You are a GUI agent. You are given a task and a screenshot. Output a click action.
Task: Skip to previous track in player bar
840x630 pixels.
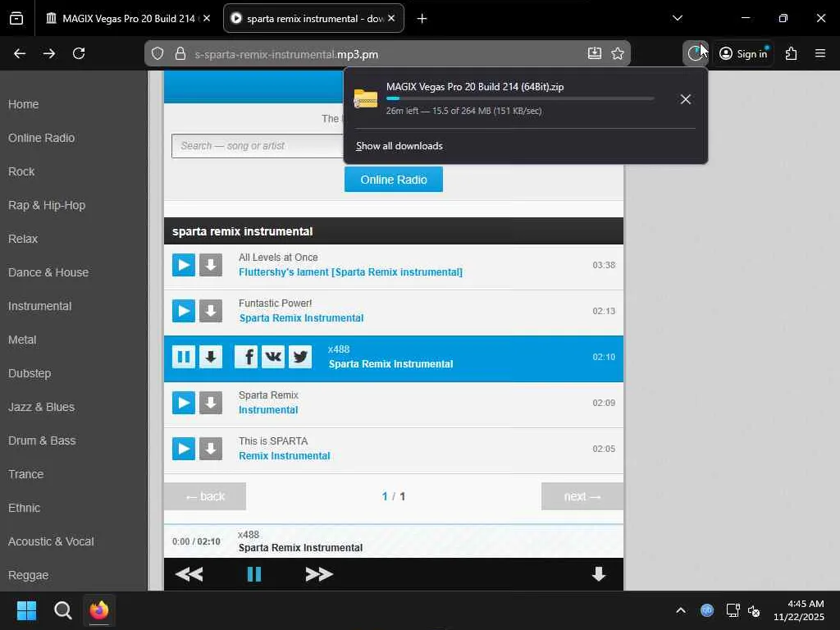[x=189, y=574]
